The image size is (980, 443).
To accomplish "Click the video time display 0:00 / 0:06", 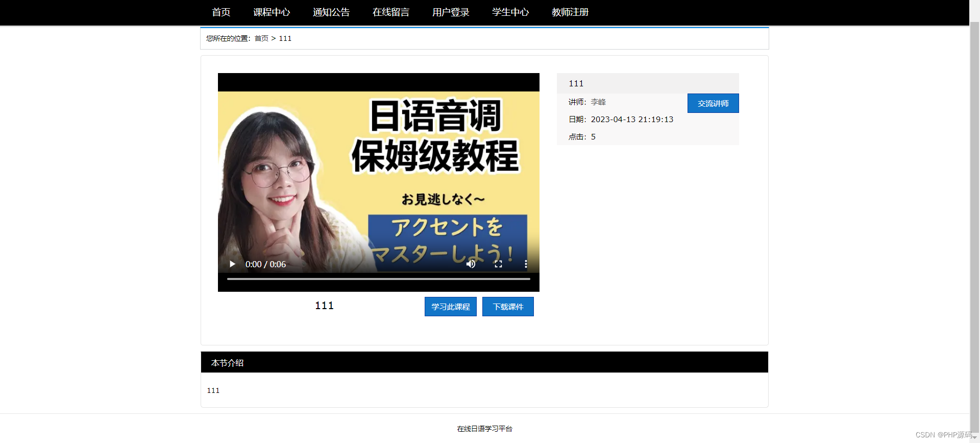I will pos(265,264).
